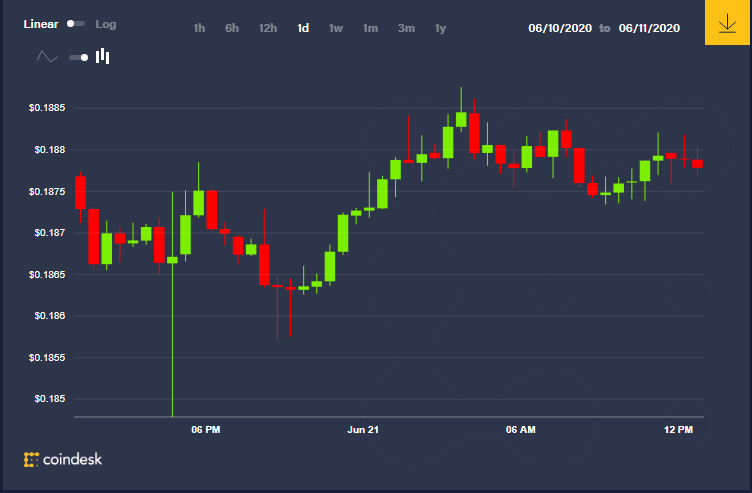Toggle the line/candlestick chart type switch
752x493 pixels.
tap(79, 58)
